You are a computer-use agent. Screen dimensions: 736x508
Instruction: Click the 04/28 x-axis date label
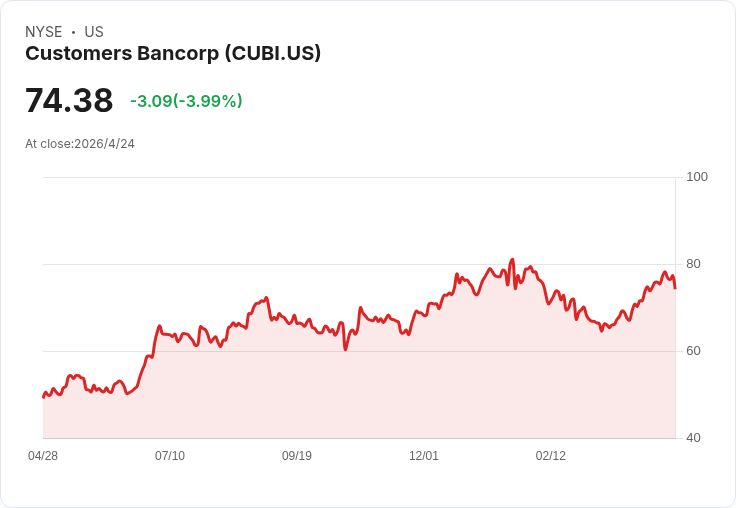[x=43, y=456]
